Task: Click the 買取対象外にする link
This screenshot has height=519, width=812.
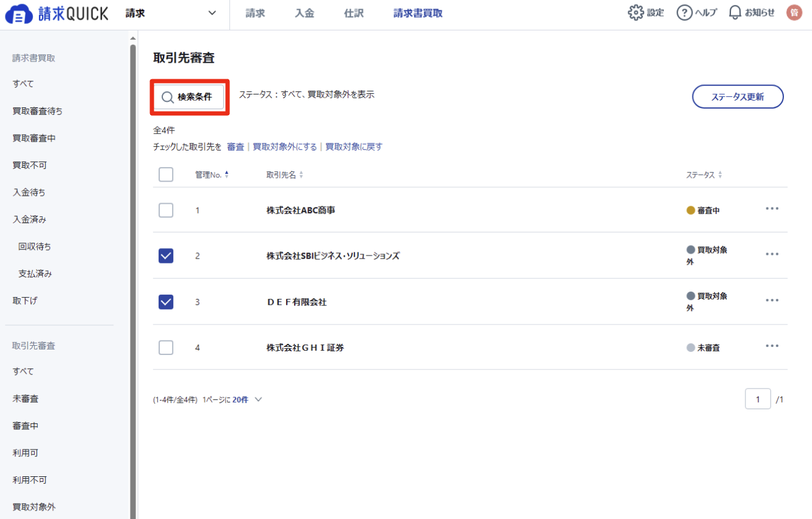Action: (x=285, y=147)
